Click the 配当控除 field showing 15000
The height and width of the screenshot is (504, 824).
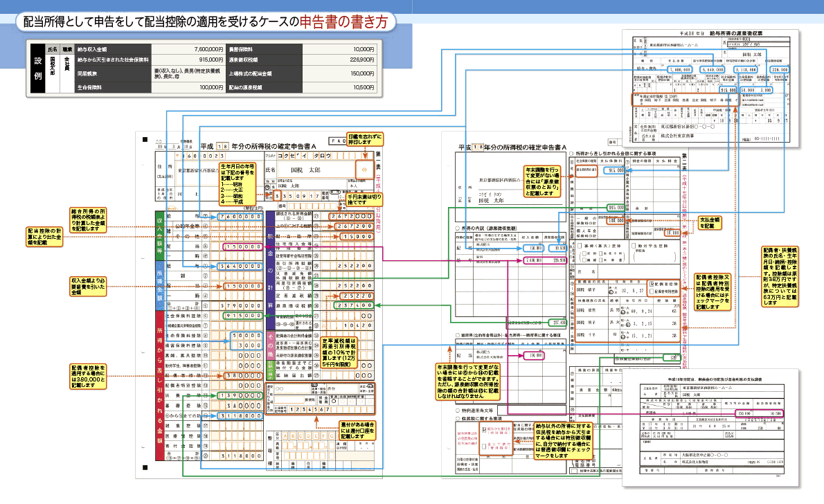click(x=357, y=237)
